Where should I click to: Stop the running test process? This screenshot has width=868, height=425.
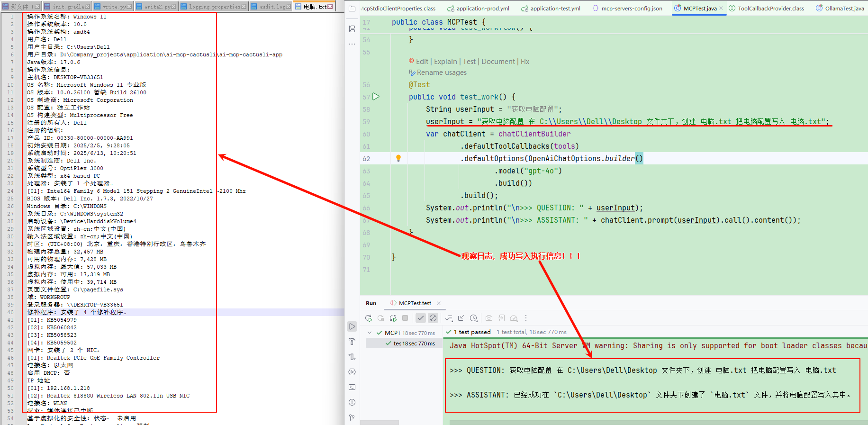tap(405, 318)
